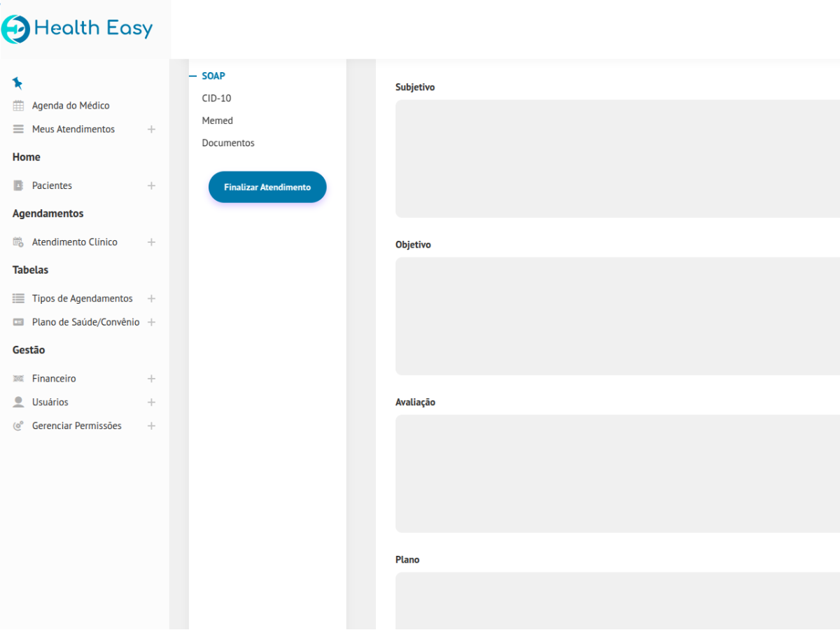Viewport: 840px width, 630px height.
Task: Switch to the CID-10 section
Action: point(216,98)
